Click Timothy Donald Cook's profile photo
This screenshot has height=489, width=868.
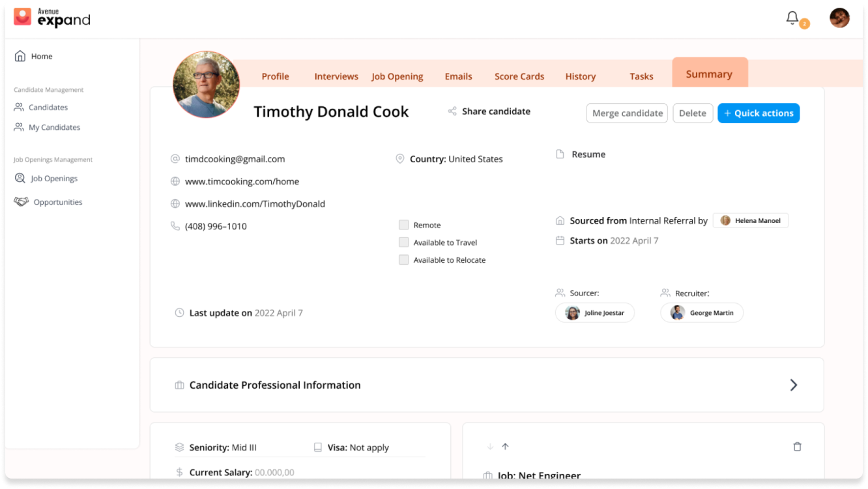pyautogui.click(x=206, y=85)
